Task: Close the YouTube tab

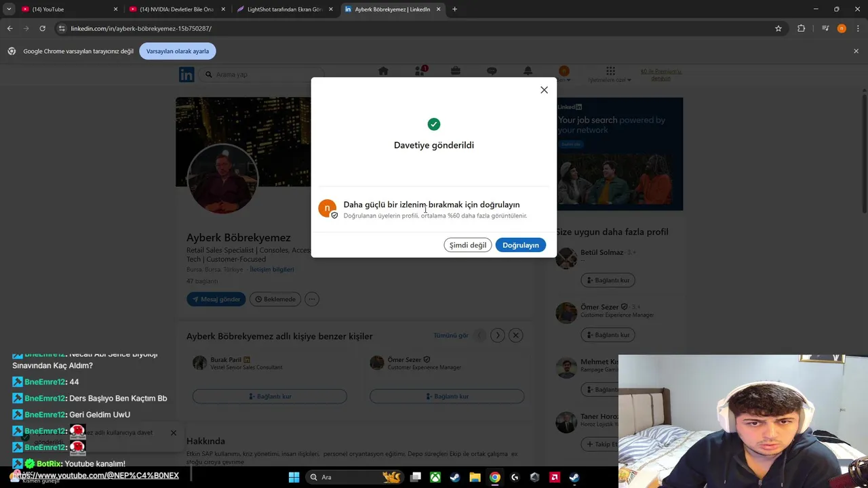Action: pos(115,9)
